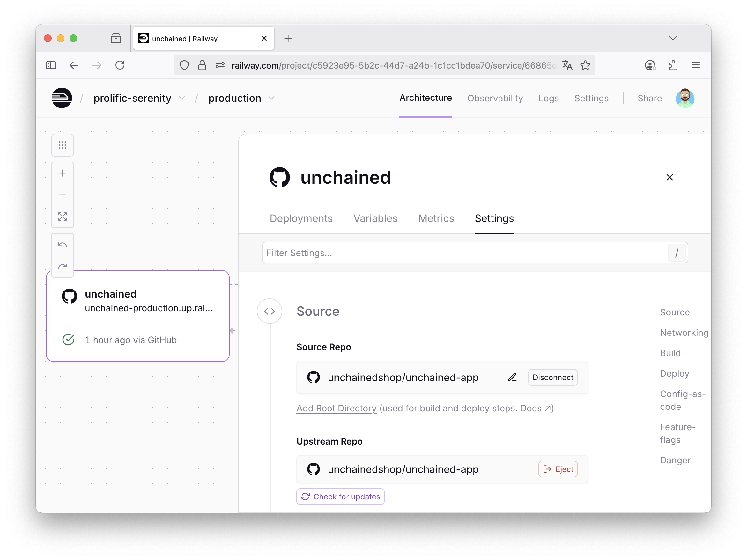Toggle the browser sidebar icon
747x560 pixels.
(x=51, y=65)
